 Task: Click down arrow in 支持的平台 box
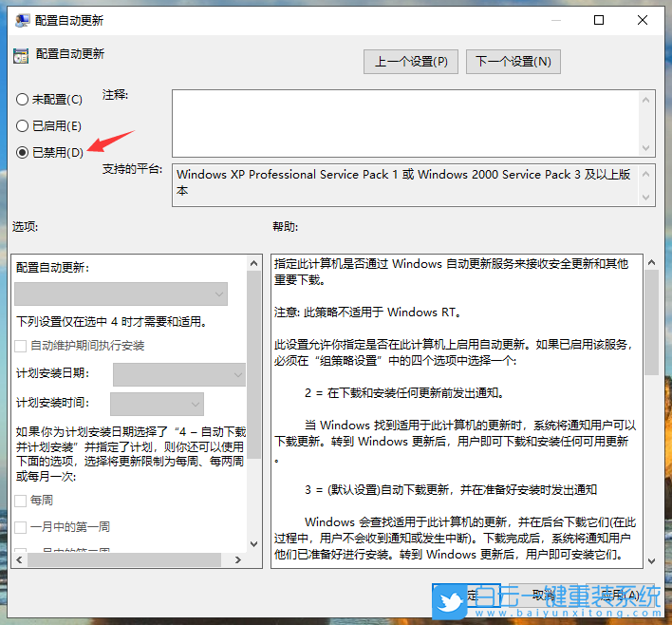coord(646,198)
